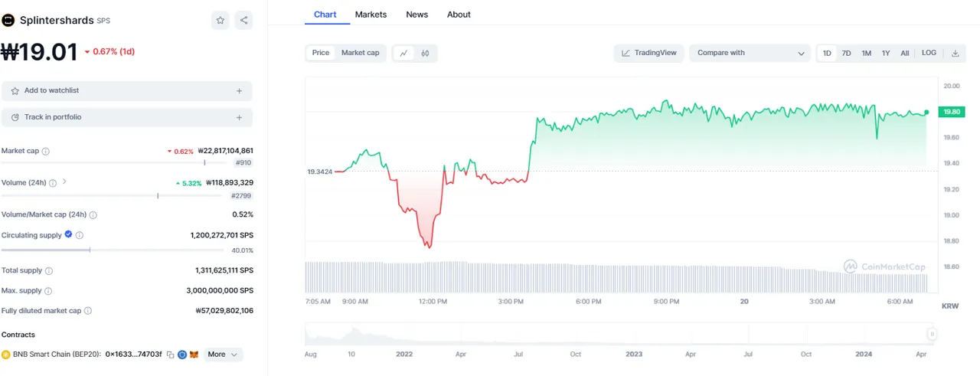Click the volume bars under the chart
This screenshot has height=376, width=980.
click(616, 277)
